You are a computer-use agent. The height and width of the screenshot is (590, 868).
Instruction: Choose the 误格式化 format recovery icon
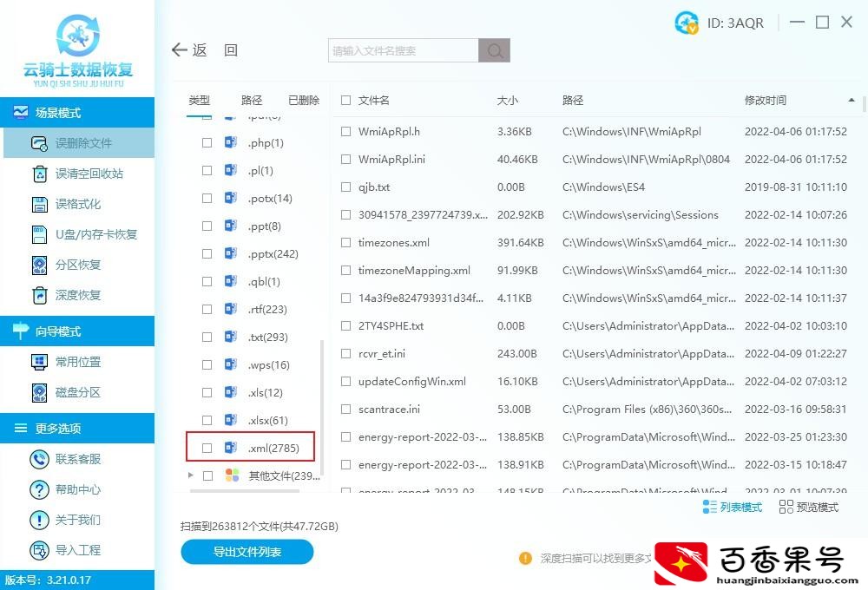pos(40,204)
